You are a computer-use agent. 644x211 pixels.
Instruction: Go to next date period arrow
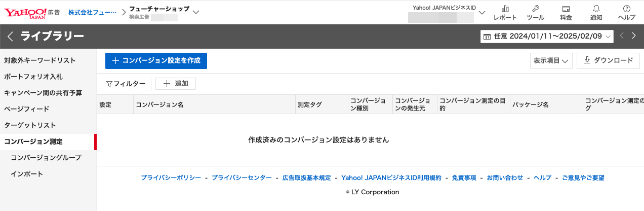pyautogui.click(x=633, y=36)
